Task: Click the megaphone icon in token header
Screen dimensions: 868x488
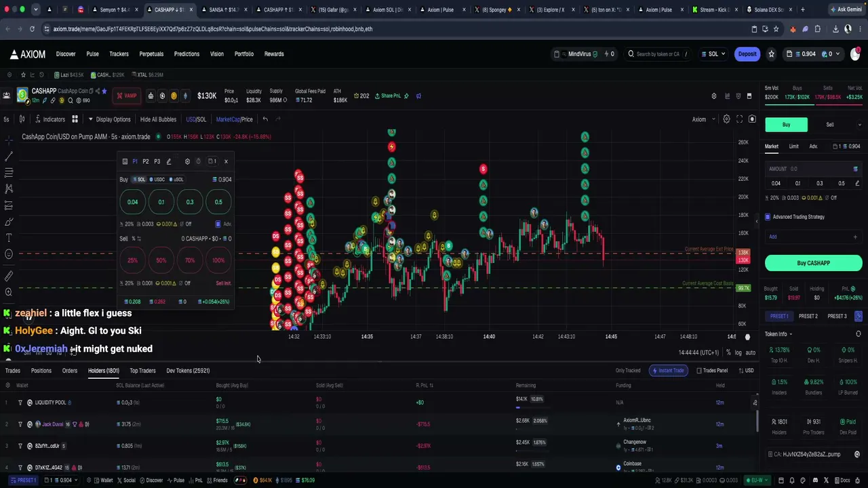Action: click(418, 96)
